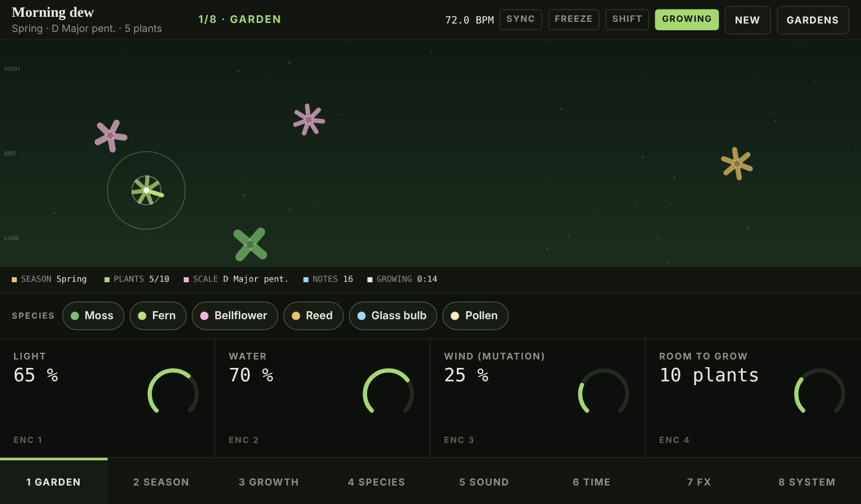The width and height of the screenshot is (861, 504).
Task: Go to the 5 SOUND tab
Action: (484, 482)
